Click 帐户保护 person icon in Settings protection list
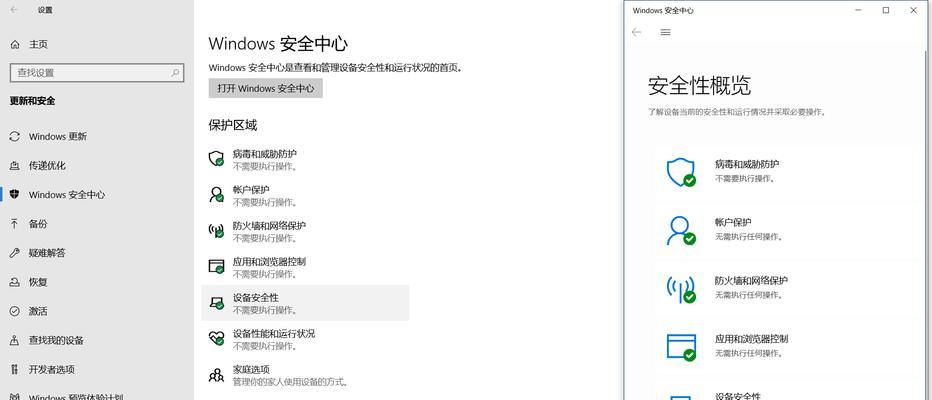 [x=216, y=194]
